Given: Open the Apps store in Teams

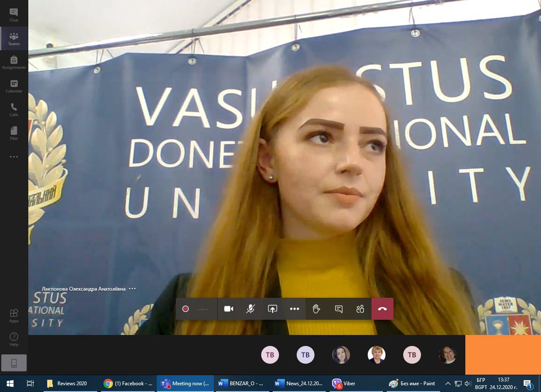Looking at the screenshot, I should 14,316.
